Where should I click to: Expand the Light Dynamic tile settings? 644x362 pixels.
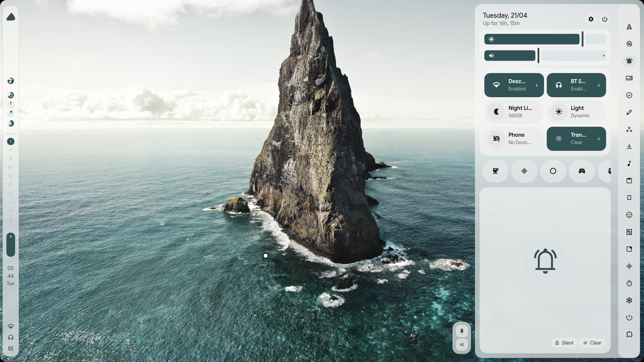click(x=576, y=112)
